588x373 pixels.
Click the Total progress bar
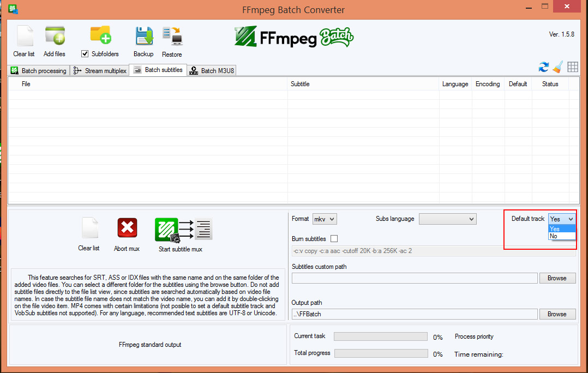(381, 353)
